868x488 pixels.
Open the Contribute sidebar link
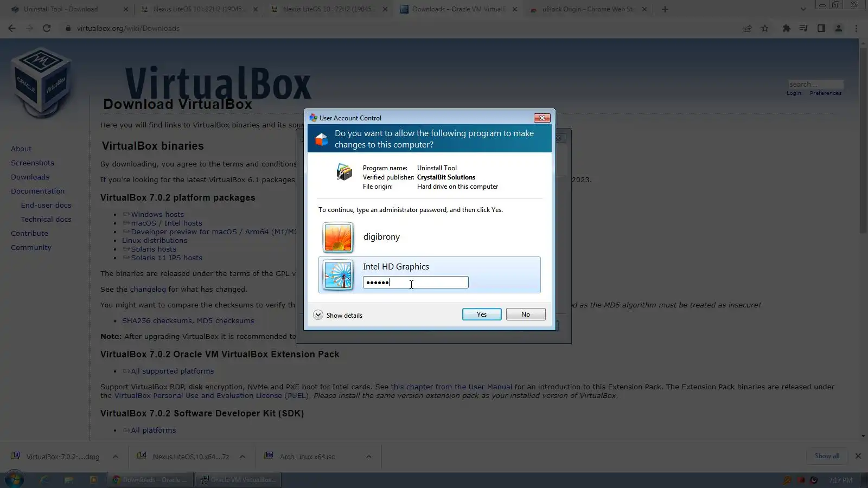(x=29, y=234)
